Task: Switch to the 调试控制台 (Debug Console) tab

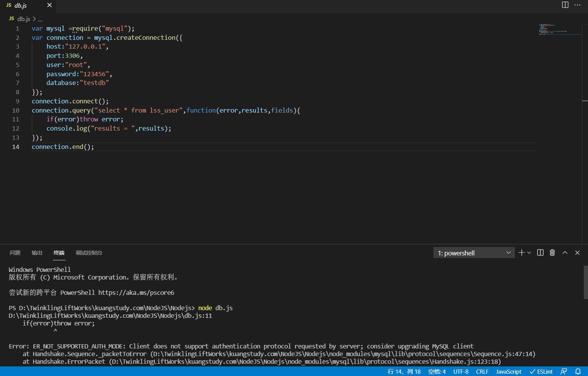Action: click(89, 253)
